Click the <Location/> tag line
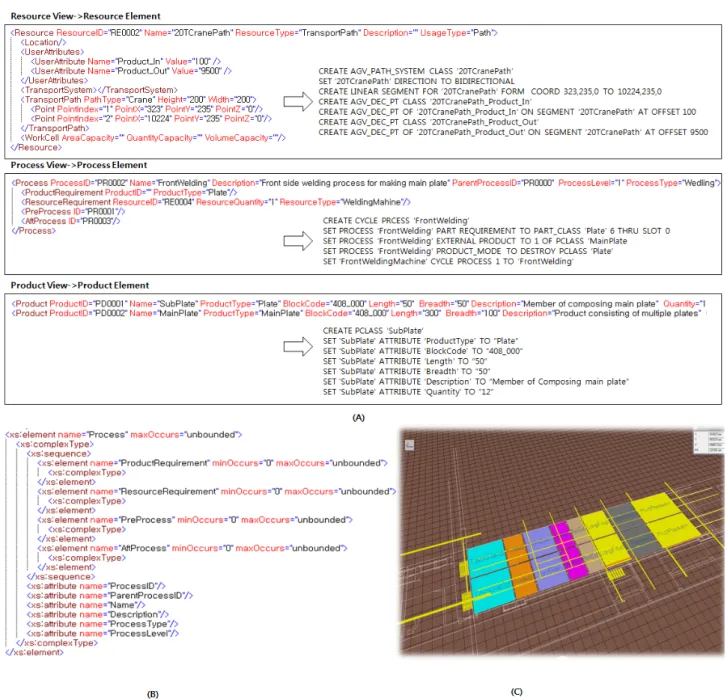This screenshot has width=727, height=700. pyautogui.click(x=43, y=42)
